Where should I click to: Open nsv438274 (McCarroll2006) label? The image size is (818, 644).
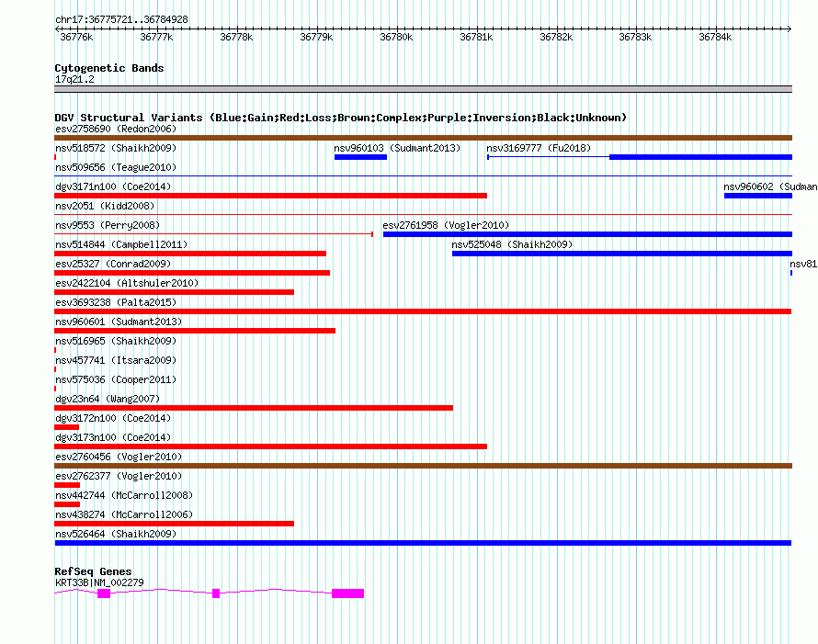tap(124, 514)
